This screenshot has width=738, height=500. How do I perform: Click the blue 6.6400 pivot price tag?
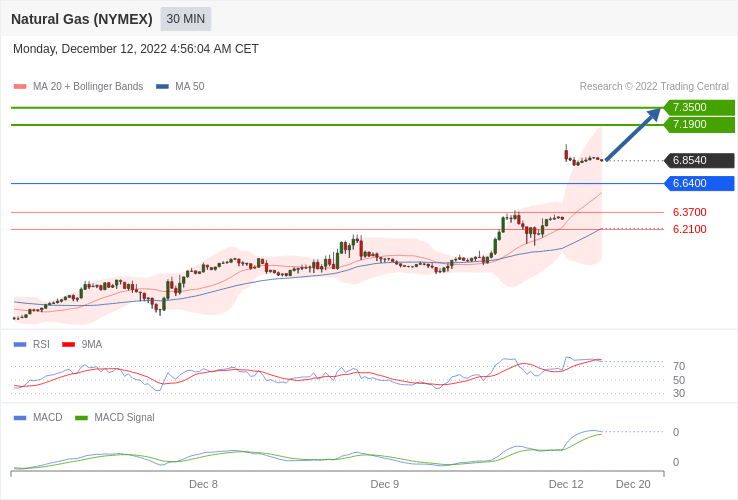point(698,183)
